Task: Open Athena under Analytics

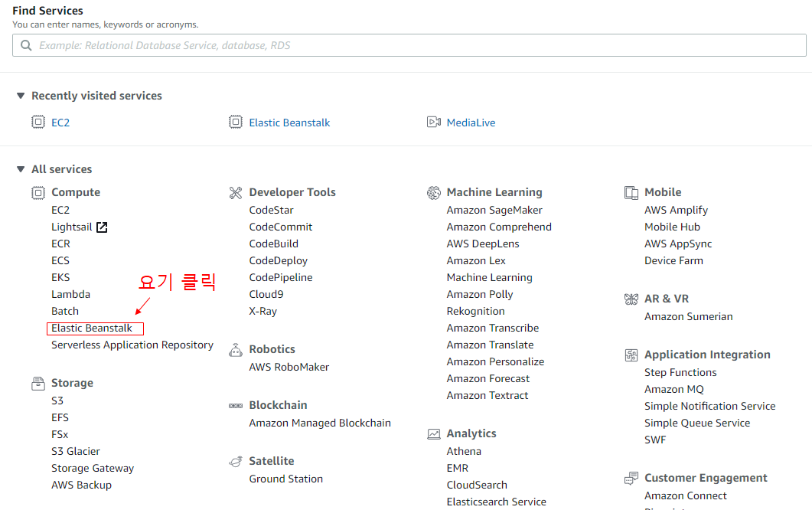Action: [x=464, y=452]
